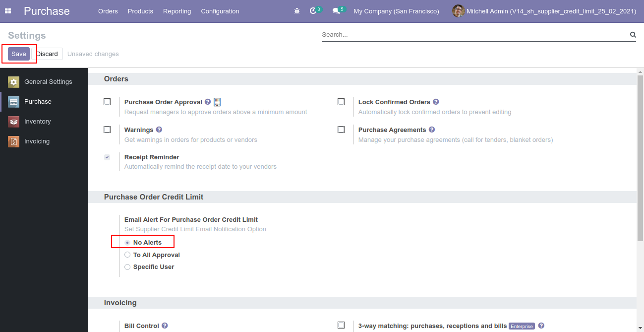Click help icon next to Warnings
Image resolution: width=644 pixels, height=332 pixels.
coord(159,130)
